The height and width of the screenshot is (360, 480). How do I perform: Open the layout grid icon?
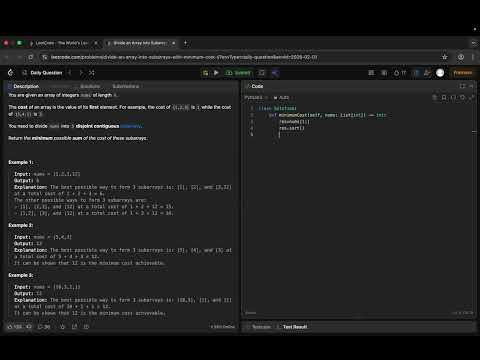pyautogui.click(x=371, y=73)
